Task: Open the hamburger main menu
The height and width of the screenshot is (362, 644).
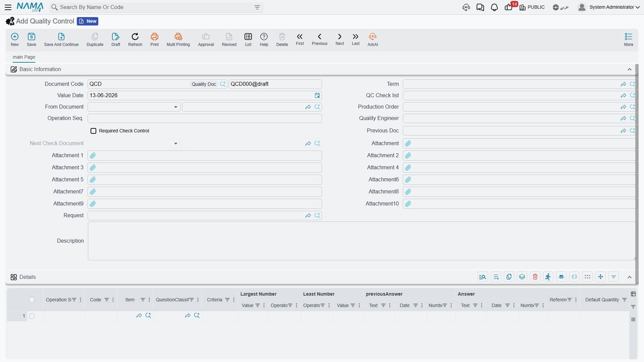Action: [8, 7]
